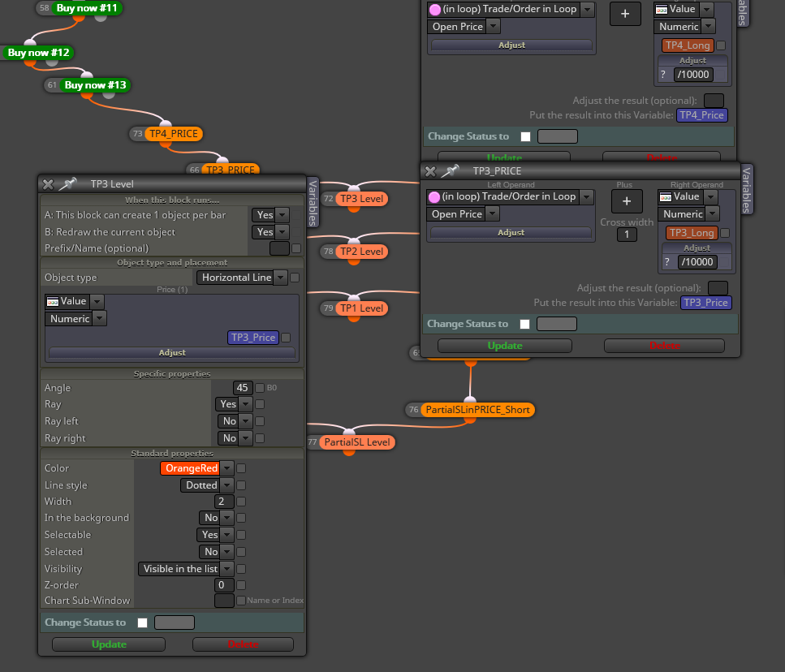Click the plus operator button in TP3_PRICE
The width and height of the screenshot is (785, 672).
(627, 201)
